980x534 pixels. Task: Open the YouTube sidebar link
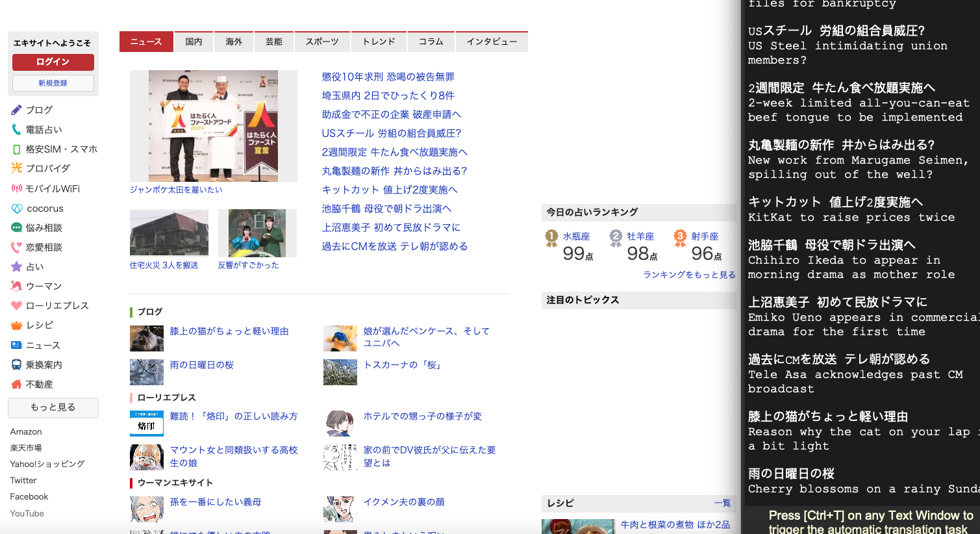tap(27, 513)
